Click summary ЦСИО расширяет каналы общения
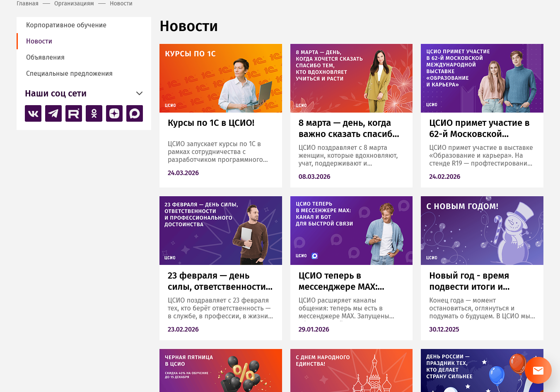This screenshot has width=560, height=392. click(346, 308)
